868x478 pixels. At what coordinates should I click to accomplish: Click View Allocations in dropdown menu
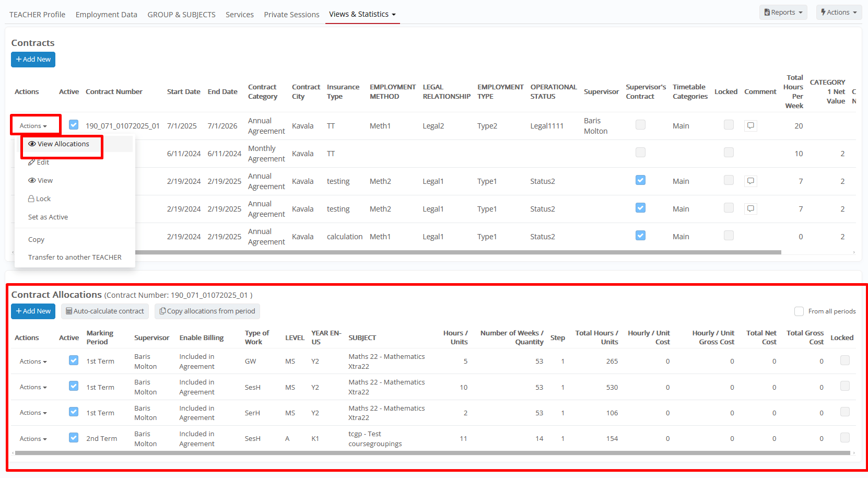(59, 144)
